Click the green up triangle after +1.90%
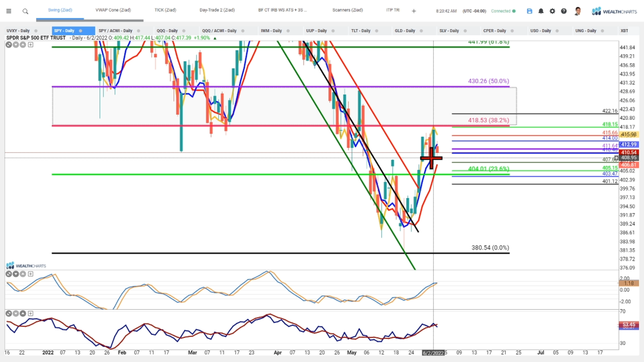Viewport: 644px width, 362px height. (x=215, y=38)
